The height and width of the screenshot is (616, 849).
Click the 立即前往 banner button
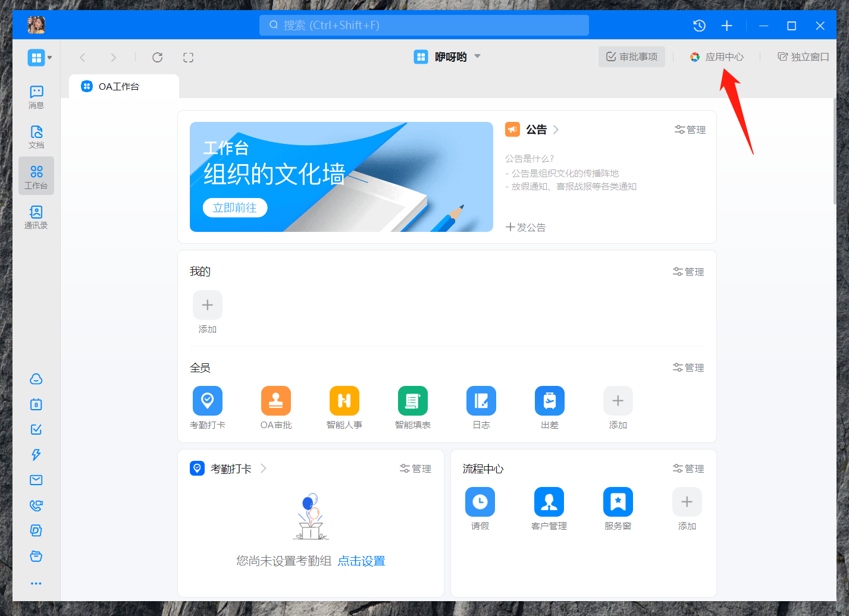click(x=235, y=208)
